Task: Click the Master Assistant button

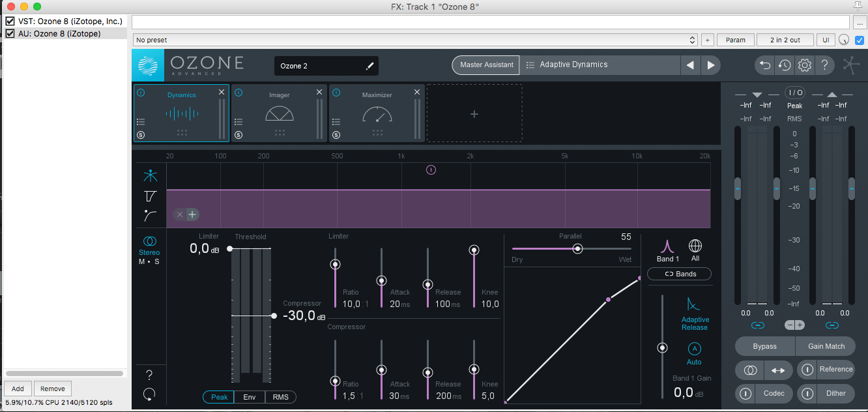Action: [x=486, y=65]
